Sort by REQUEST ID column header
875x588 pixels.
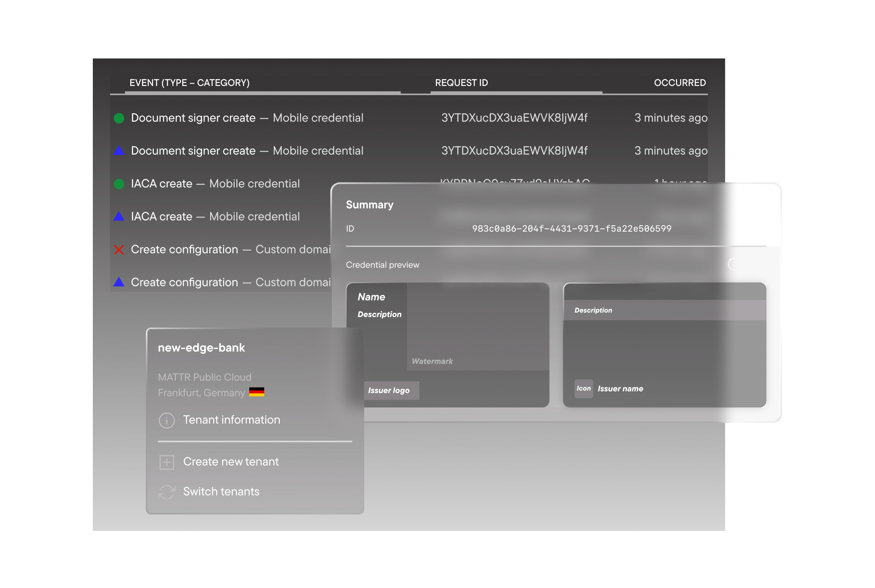coord(461,83)
